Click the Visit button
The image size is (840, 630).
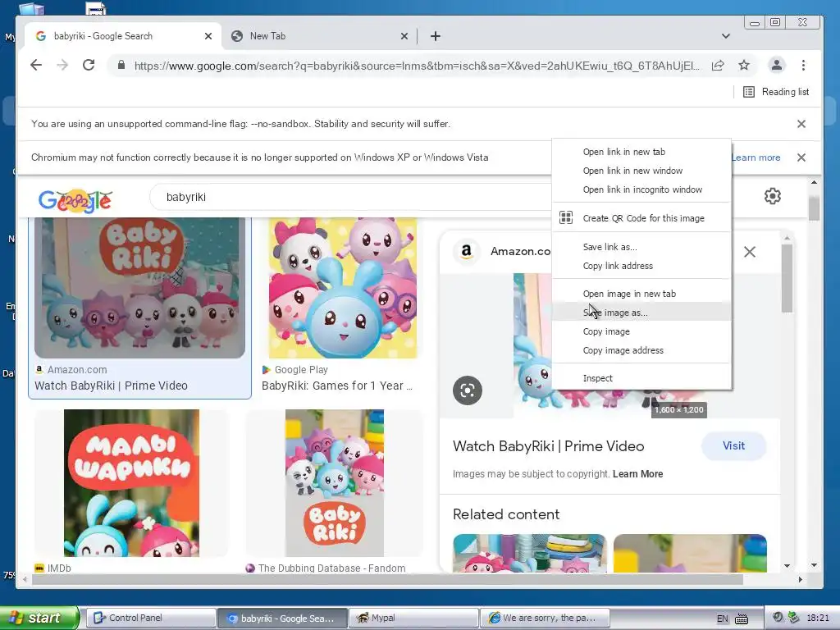coord(733,445)
